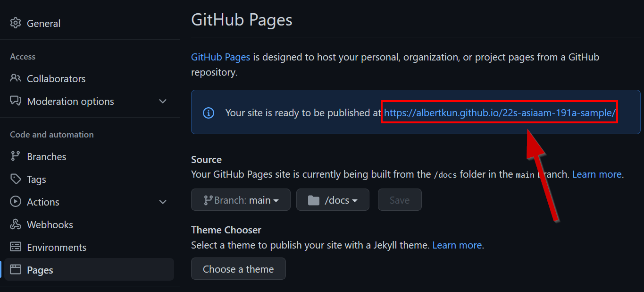Open the albertkun.github.io site URL
644x292 pixels.
click(500, 112)
